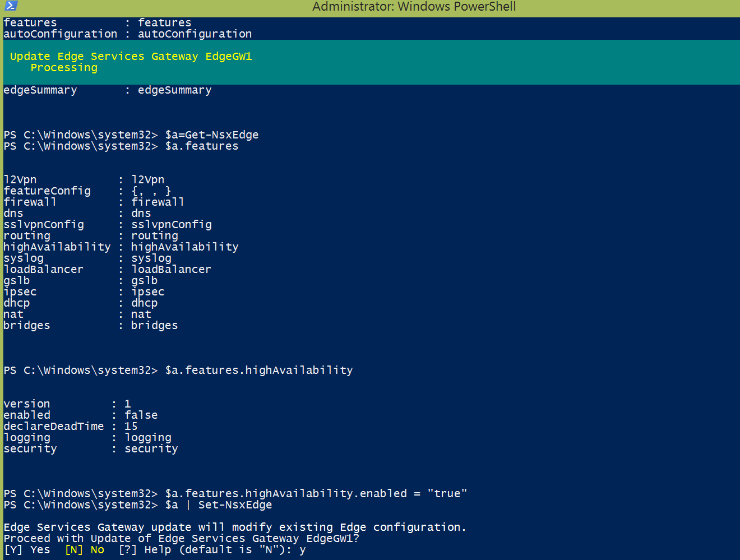Select the [Y] Yes prompt option
The width and height of the screenshot is (740, 560).
27,550
